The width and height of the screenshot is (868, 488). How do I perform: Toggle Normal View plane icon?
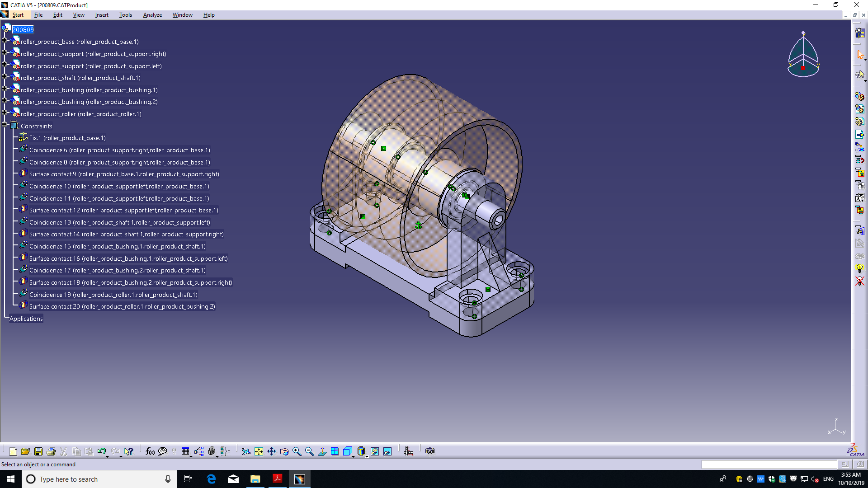tap(322, 451)
